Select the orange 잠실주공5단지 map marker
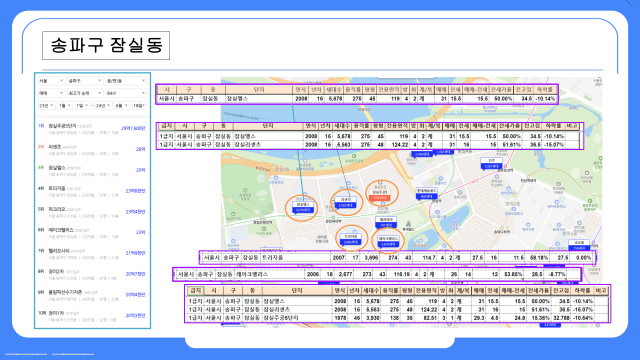 click(380, 194)
